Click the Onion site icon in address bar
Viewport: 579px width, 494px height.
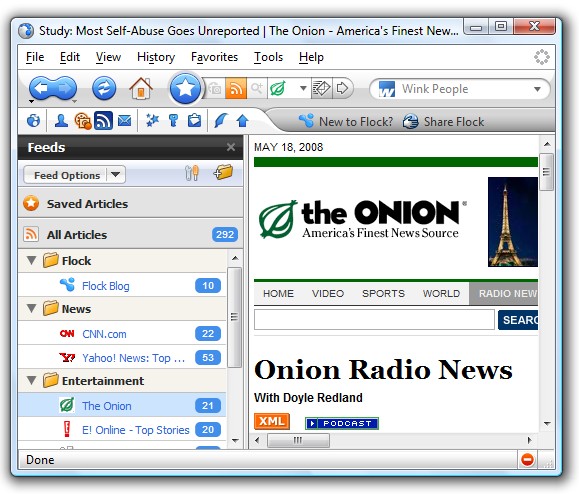(x=278, y=88)
